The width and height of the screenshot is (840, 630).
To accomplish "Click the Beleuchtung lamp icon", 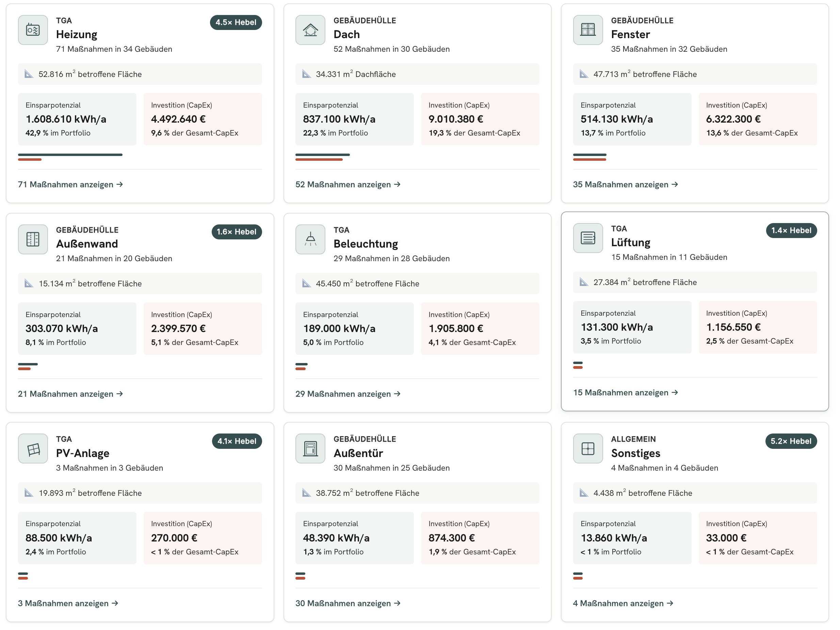I will coord(310,239).
